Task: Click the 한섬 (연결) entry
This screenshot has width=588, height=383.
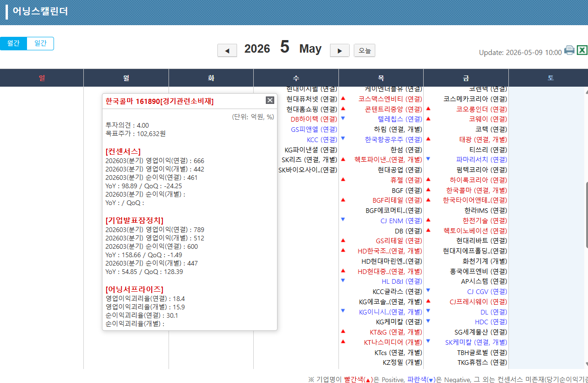Action: tap(406, 150)
